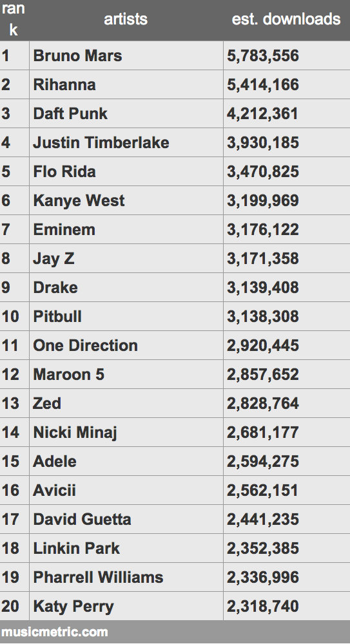The width and height of the screenshot is (350, 644).
Task: Click the Daft Punk row name
Action: (70, 113)
